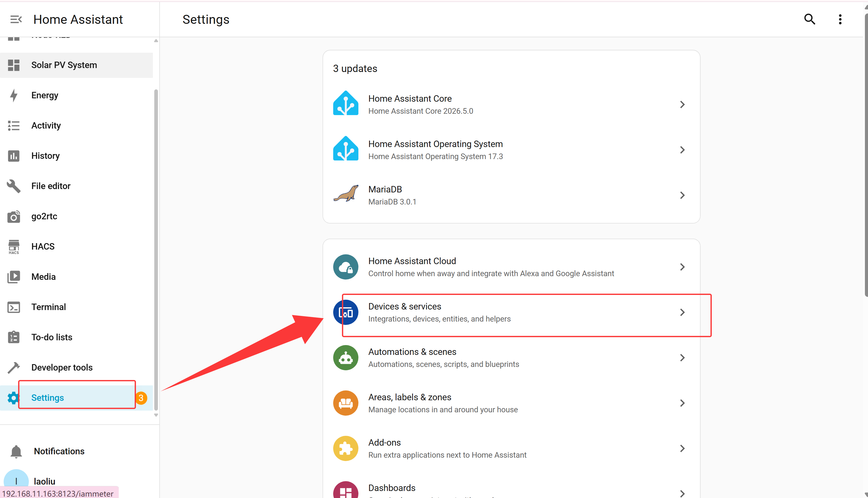Screen dimensions: 868x498
Task: Select HACS in the sidebar
Action: 76,246
